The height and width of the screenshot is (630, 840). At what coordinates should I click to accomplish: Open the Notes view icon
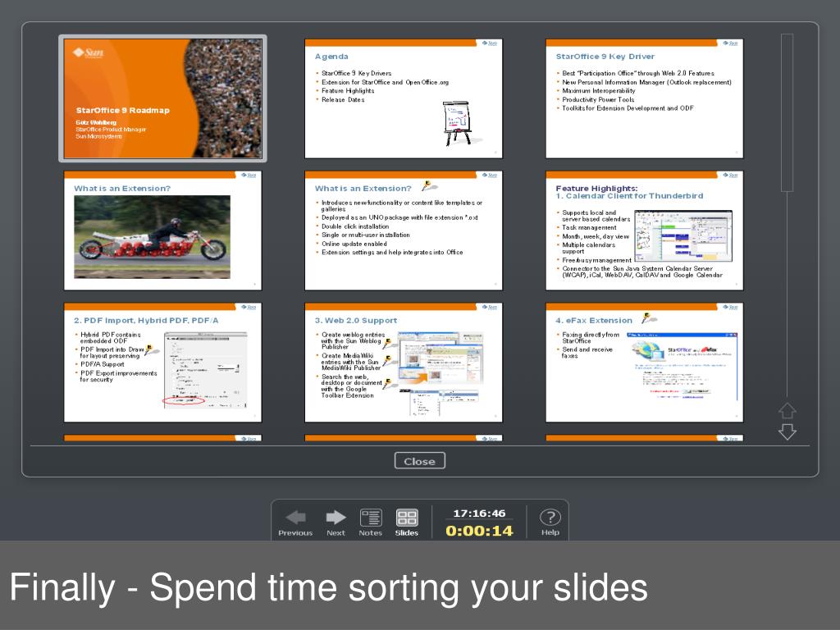[x=371, y=518]
